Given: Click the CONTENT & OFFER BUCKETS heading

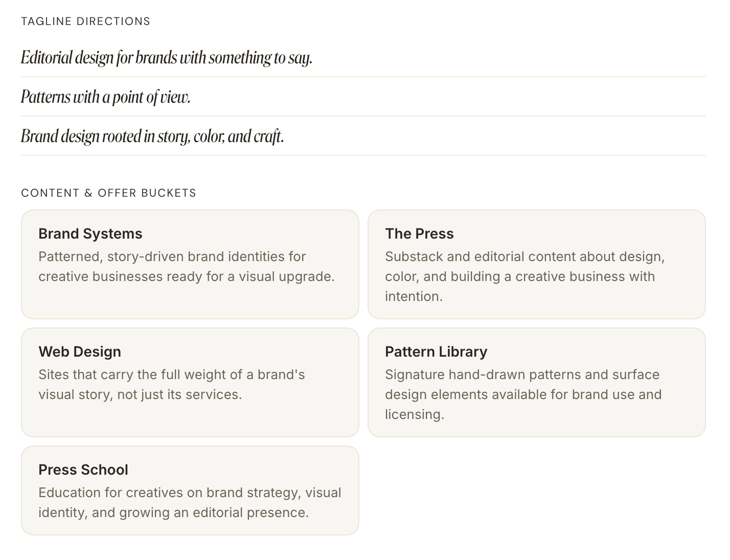Looking at the screenshot, I should (x=109, y=193).
